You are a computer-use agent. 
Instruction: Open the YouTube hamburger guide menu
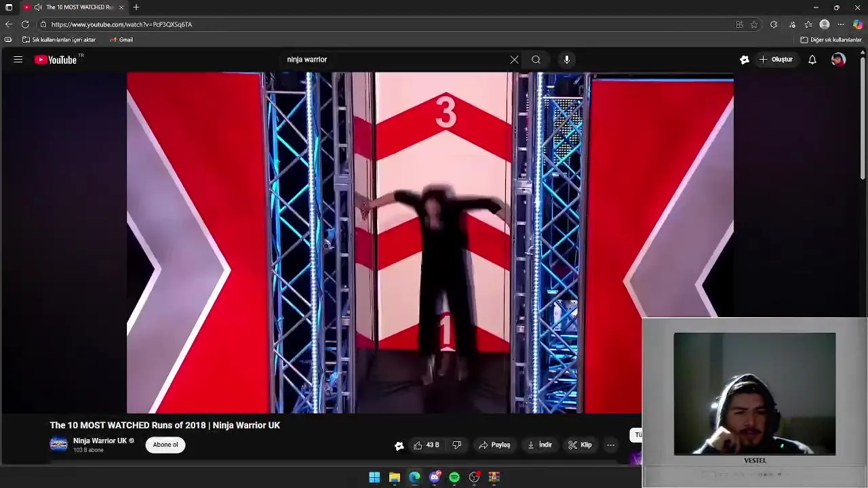click(x=18, y=60)
